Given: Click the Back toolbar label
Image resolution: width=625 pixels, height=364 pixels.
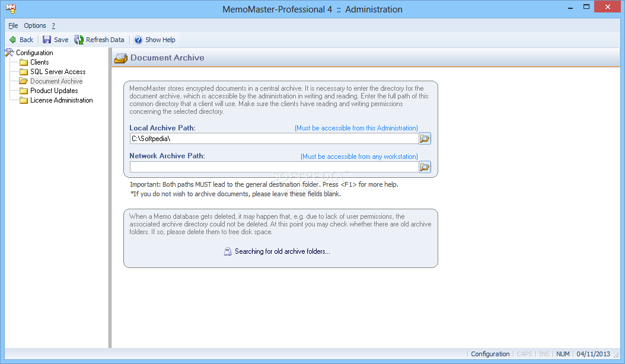Looking at the screenshot, I should tap(26, 40).
